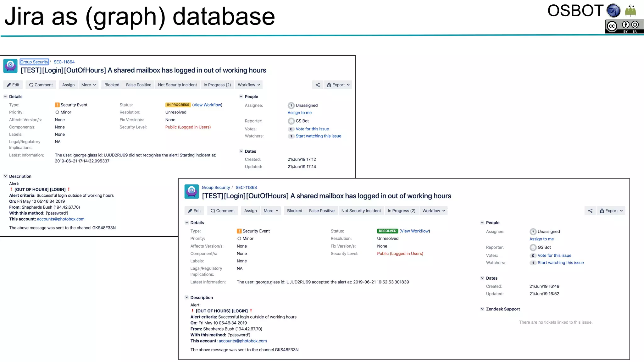
Task: Transition SEC-11864 to Blocked
Action: click(112, 85)
